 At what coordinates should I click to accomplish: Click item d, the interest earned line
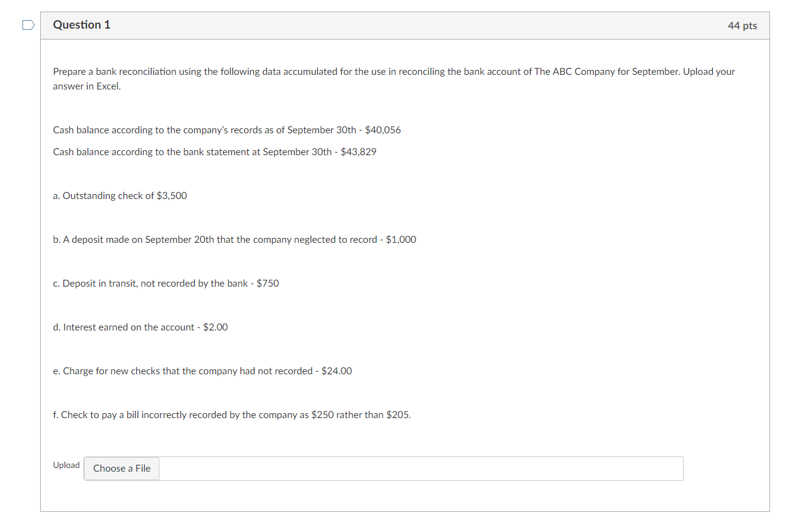141,327
